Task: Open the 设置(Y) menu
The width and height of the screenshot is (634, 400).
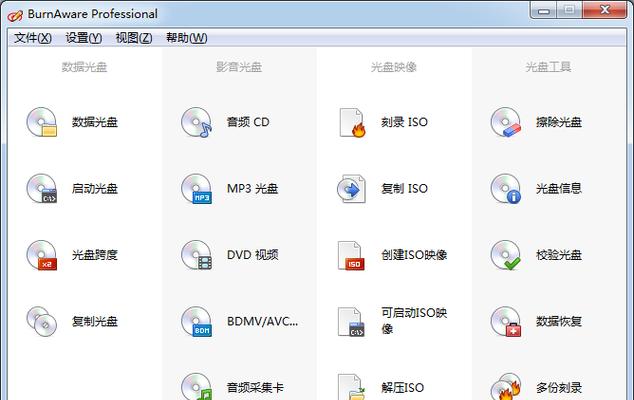Action: (x=84, y=38)
